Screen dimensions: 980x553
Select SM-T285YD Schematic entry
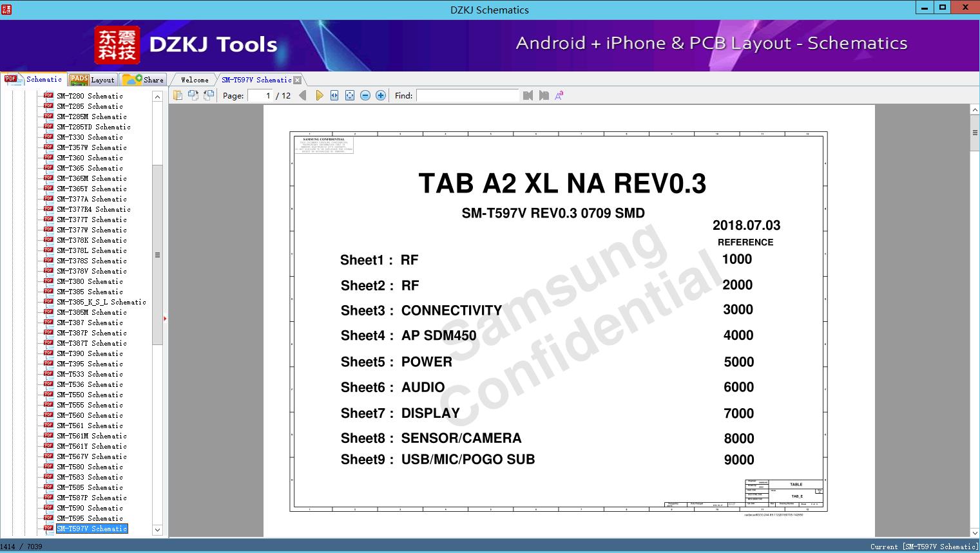click(x=93, y=127)
